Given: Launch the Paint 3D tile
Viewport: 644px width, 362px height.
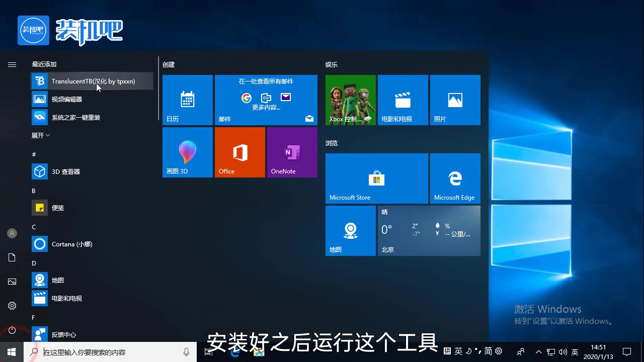Looking at the screenshot, I should click(187, 152).
